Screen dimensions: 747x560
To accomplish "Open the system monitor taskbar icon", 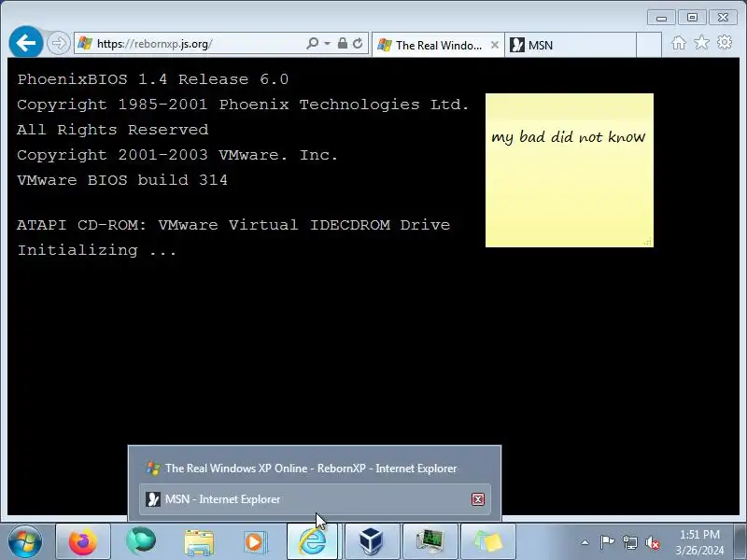I will point(430,542).
